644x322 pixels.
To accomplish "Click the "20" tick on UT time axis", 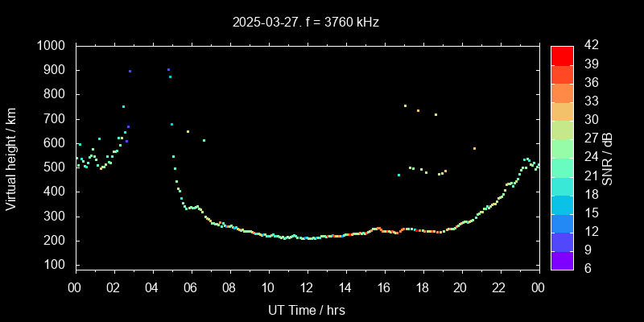I will [x=460, y=287].
